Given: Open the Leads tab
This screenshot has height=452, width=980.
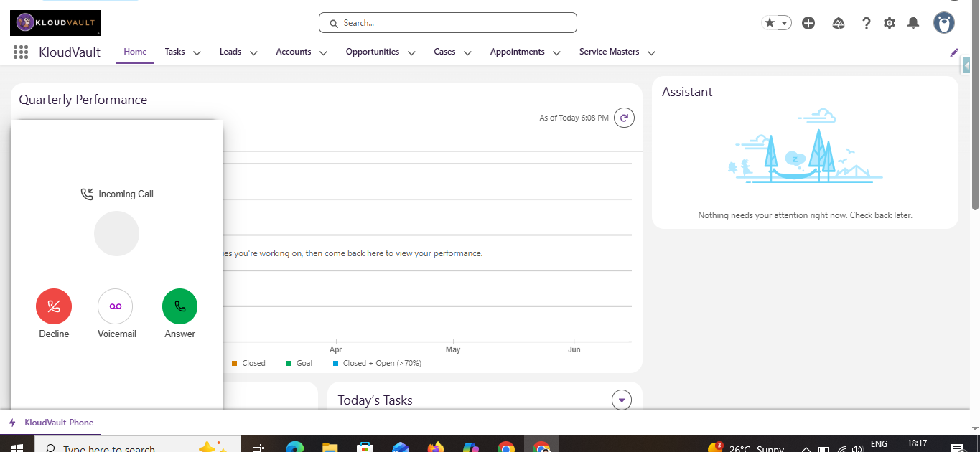Looking at the screenshot, I should coord(230,52).
